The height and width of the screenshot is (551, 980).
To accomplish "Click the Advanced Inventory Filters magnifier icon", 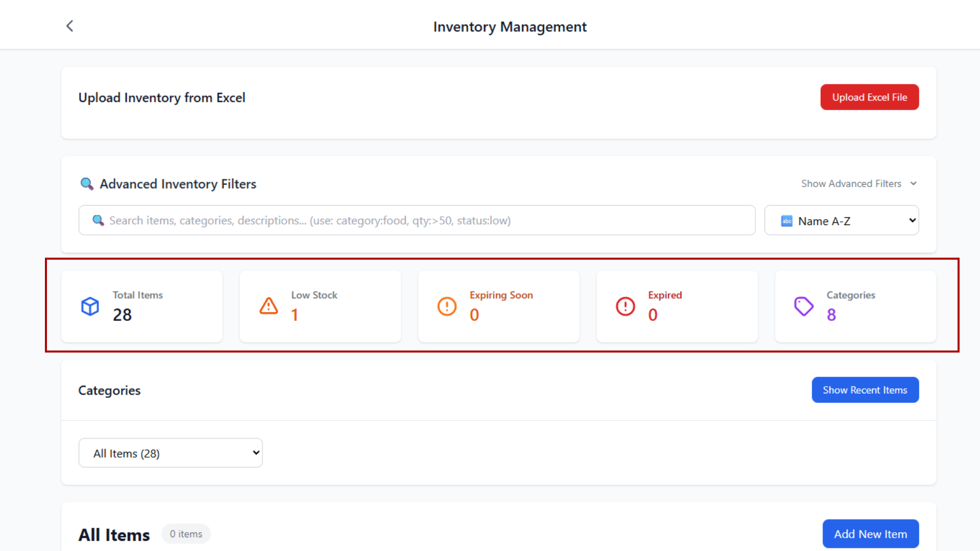I will (x=87, y=184).
